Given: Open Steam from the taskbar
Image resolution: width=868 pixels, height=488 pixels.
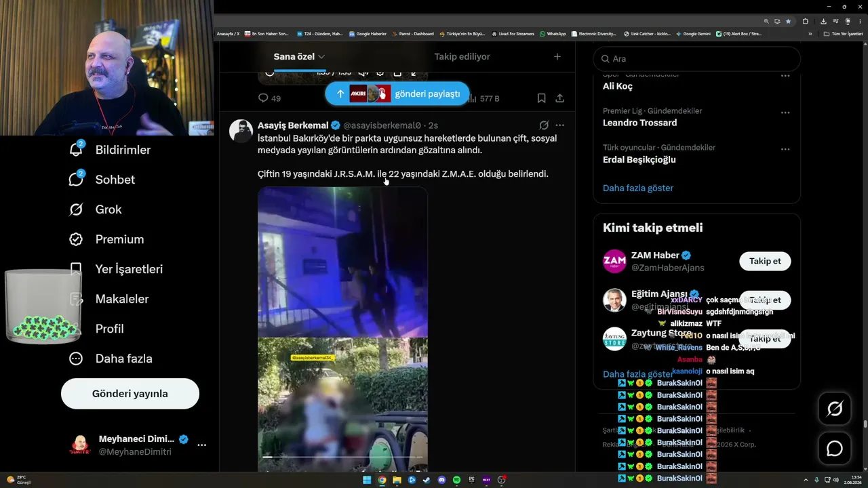Looking at the screenshot, I should click(x=427, y=480).
